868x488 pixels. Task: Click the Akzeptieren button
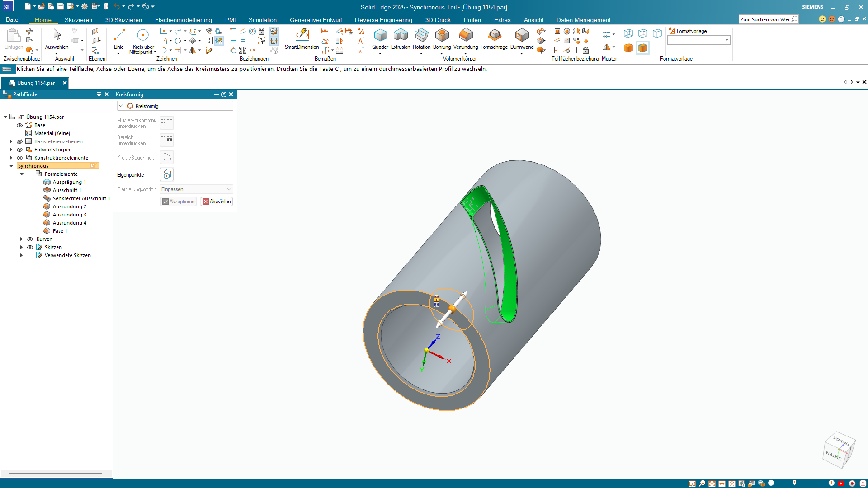tap(179, 202)
